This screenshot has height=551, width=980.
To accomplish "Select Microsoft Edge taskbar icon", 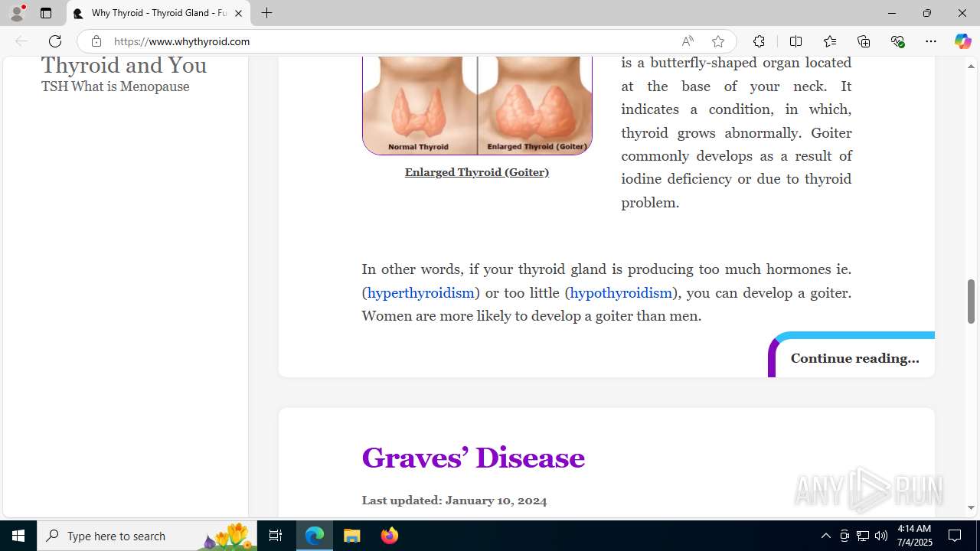I will [315, 536].
